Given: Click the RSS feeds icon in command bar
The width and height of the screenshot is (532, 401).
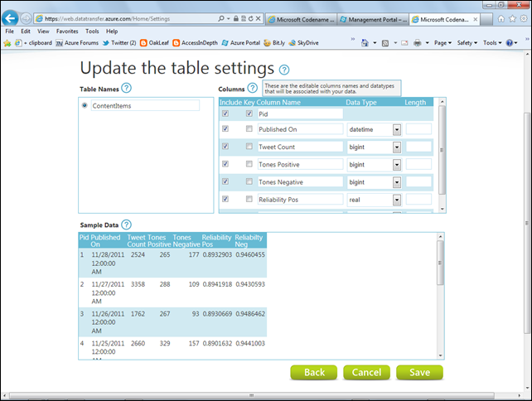Looking at the screenshot, I should 385,43.
